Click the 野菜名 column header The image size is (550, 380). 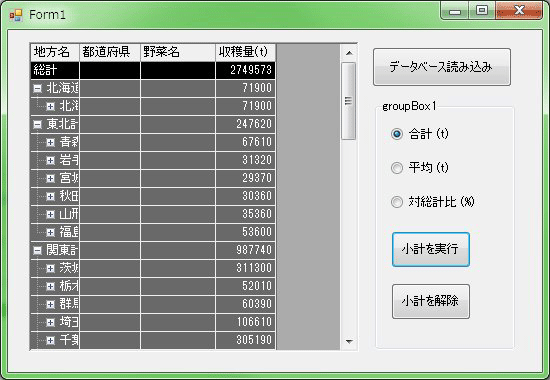tap(178, 52)
